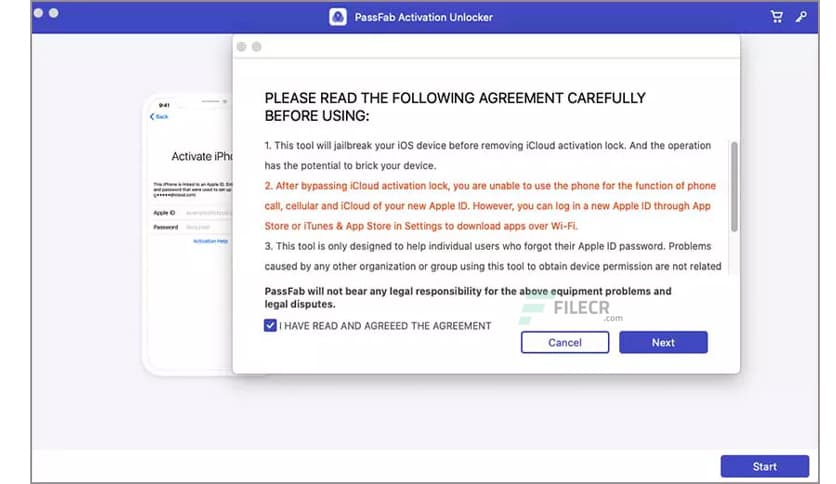Click 'I HAVE READ AND AGREEED THE AGREEMENT' label
The height and width of the screenshot is (484, 836).
tap(385, 326)
